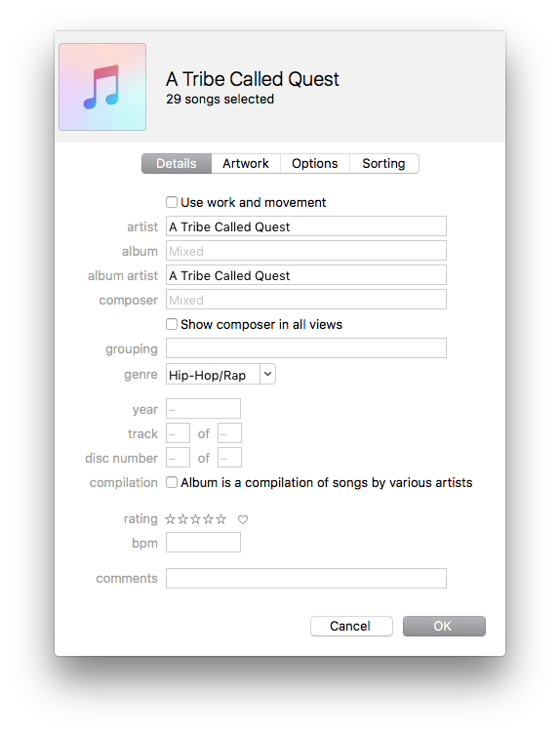Enable Use work and movement checkbox
This screenshot has height=734, width=560.
(172, 202)
